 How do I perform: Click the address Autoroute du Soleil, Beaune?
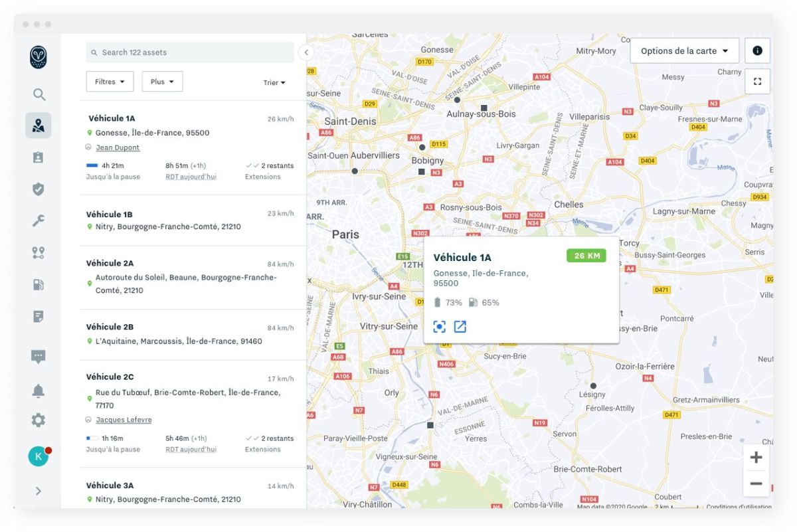click(x=186, y=284)
